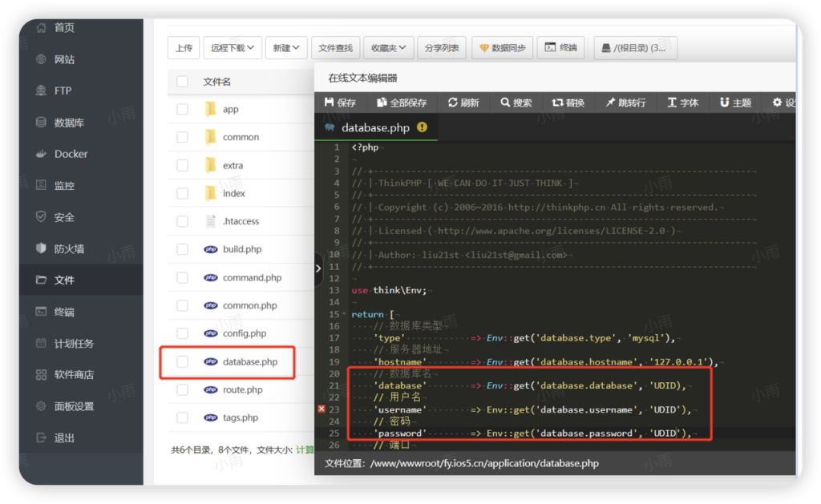Click the 计算 link in file summary
This screenshot has height=504, width=821.
tap(305, 450)
